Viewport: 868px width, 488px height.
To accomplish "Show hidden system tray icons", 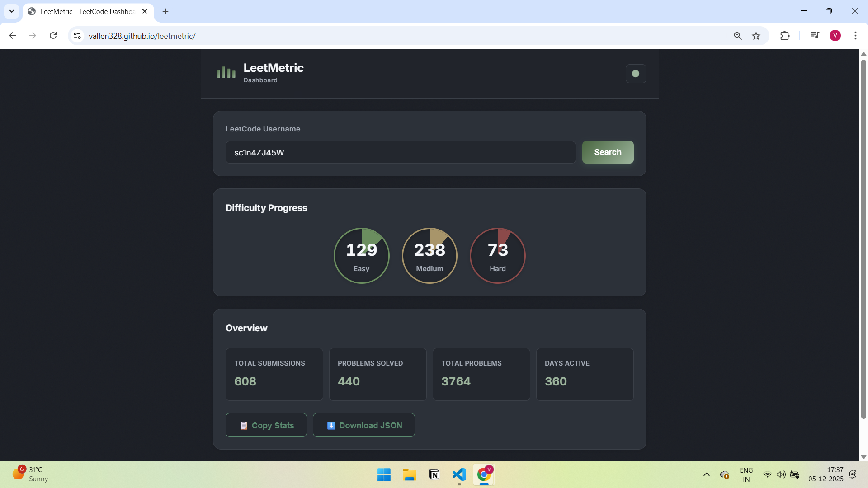I will (x=706, y=474).
